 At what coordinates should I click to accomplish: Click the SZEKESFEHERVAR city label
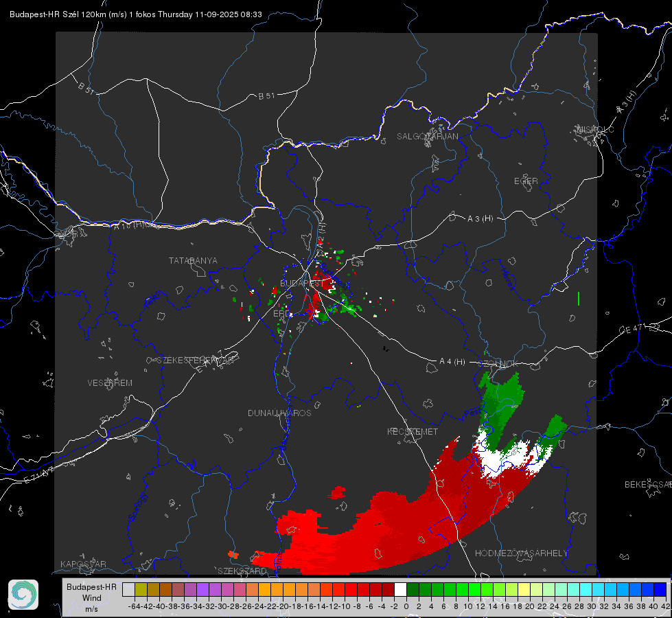pyautogui.click(x=196, y=360)
